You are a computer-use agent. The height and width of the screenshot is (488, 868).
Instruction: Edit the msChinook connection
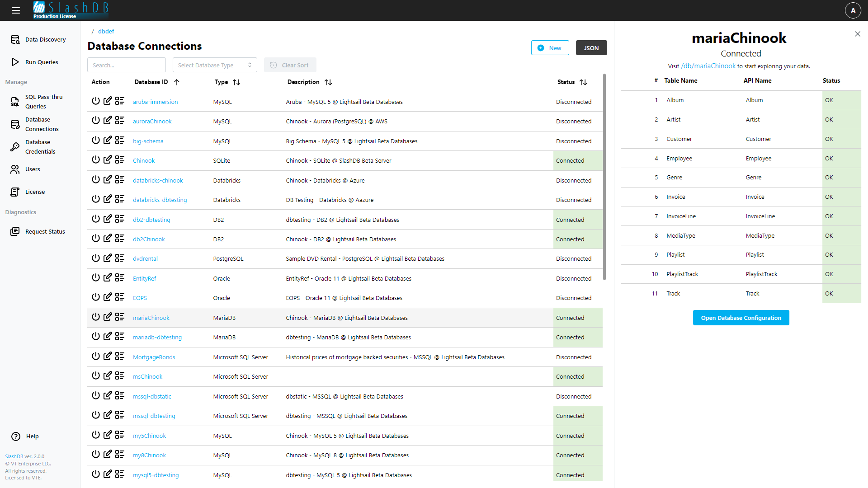(108, 376)
